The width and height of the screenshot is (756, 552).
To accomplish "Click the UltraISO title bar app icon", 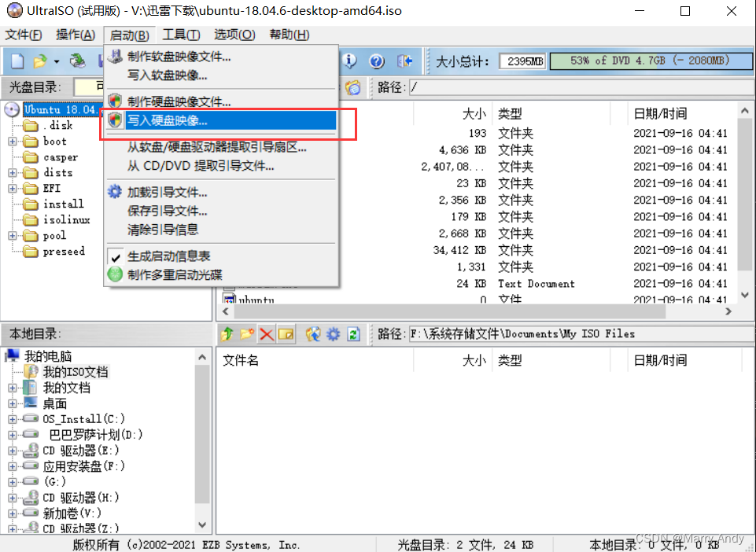I will click(x=14, y=10).
